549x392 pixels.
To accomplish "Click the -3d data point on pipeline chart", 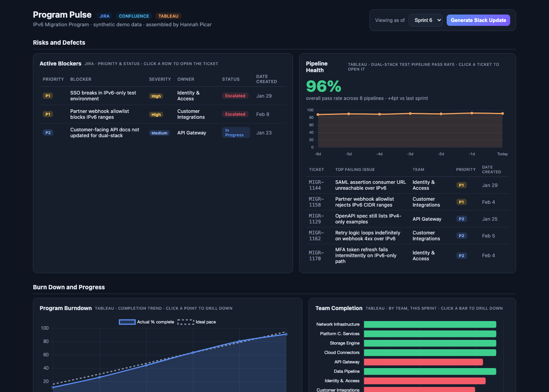I will pyautogui.click(x=410, y=114).
